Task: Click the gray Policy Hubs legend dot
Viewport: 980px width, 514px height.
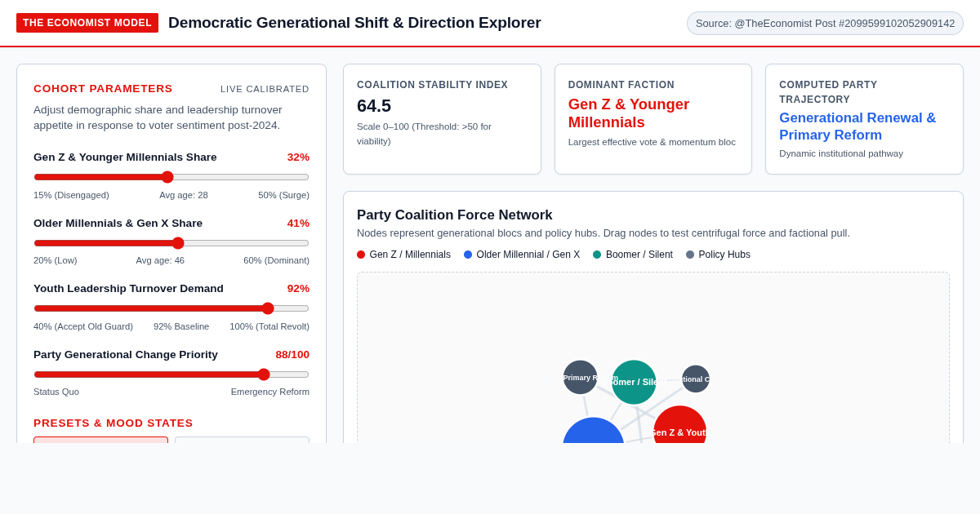Action: [690, 255]
